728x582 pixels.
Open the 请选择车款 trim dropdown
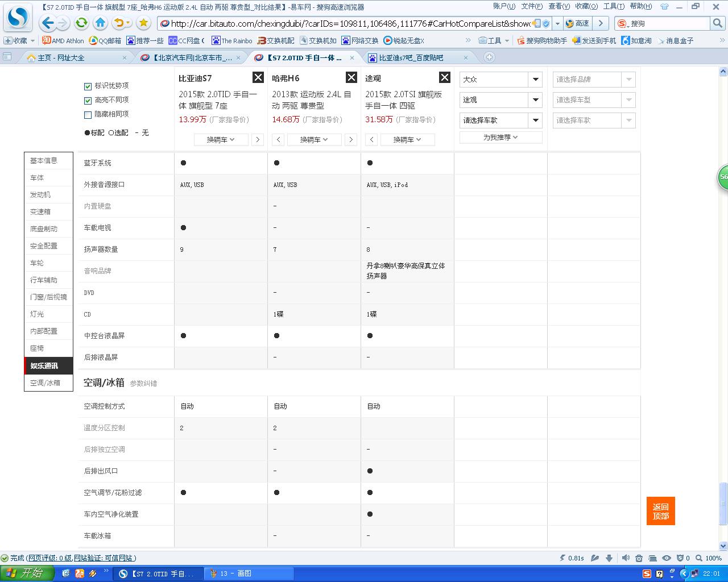(x=501, y=120)
